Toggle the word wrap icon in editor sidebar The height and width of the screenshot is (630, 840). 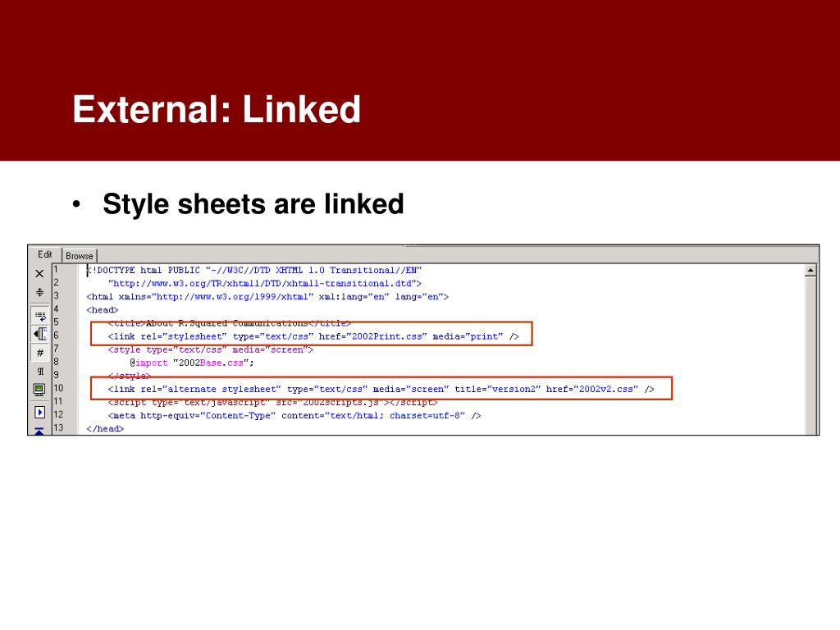40,316
